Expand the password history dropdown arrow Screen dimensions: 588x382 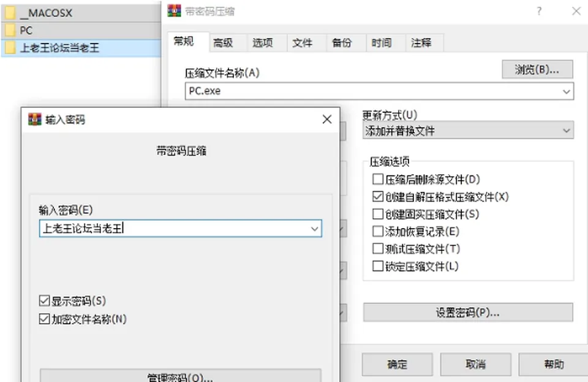tap(314, 229)
